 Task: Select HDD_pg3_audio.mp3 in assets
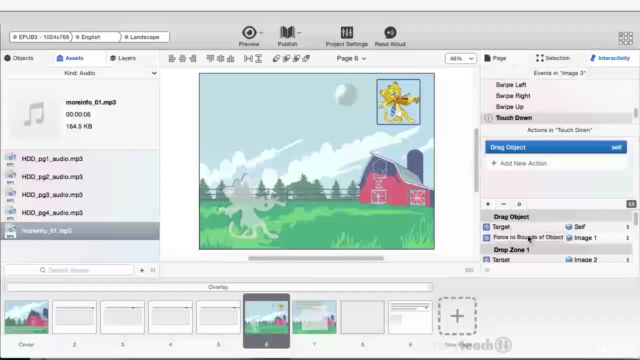coord(80,195)
